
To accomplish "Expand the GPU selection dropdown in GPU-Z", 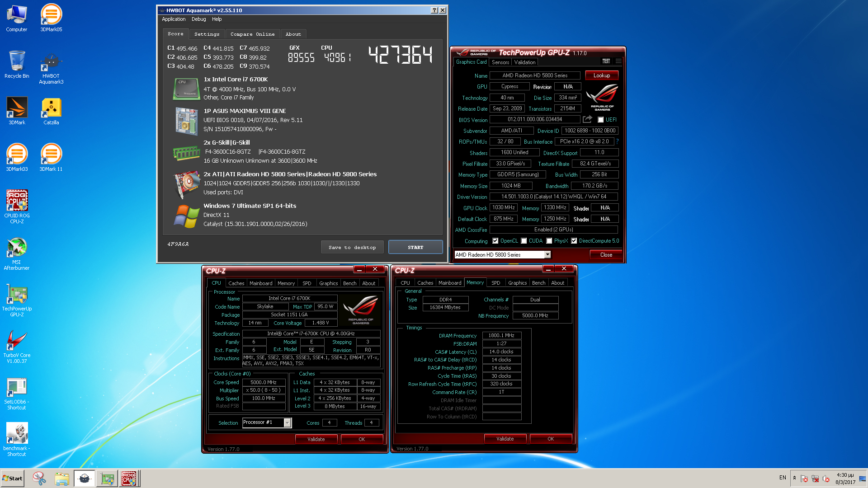I will point(547,254).
